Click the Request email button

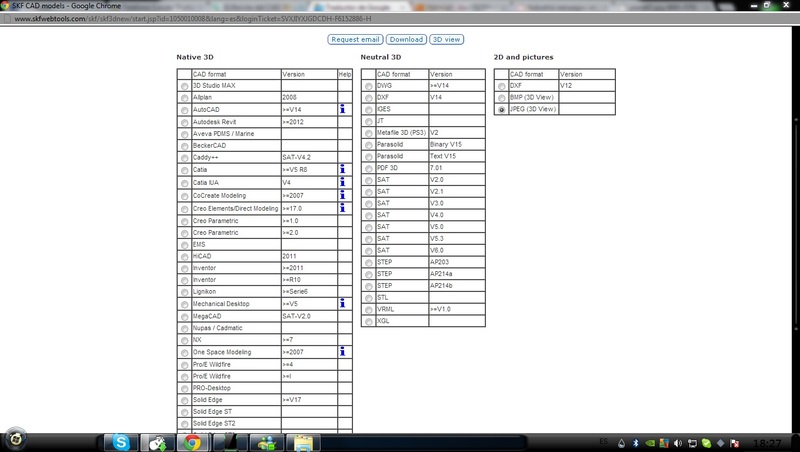[x=355, y=39]
